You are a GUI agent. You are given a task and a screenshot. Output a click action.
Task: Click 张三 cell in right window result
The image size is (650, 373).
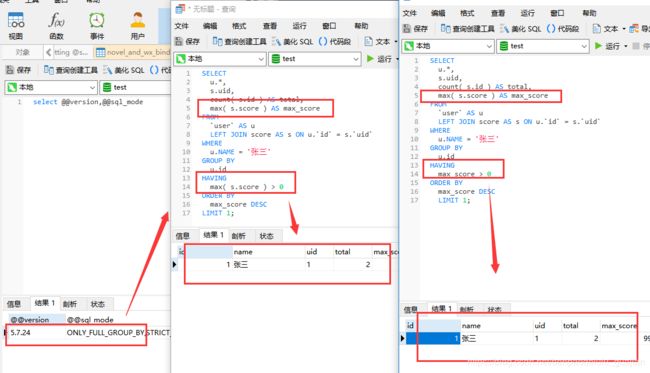pos(496,339)
